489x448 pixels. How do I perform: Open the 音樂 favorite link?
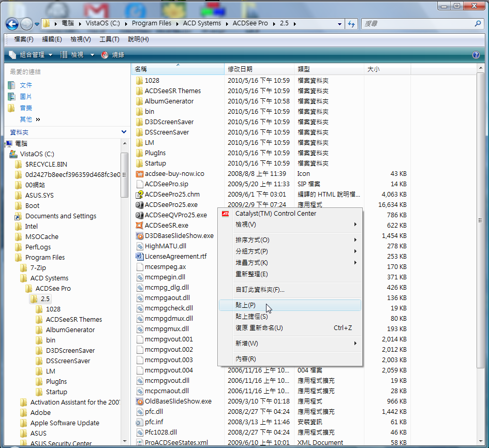point(25,108)
